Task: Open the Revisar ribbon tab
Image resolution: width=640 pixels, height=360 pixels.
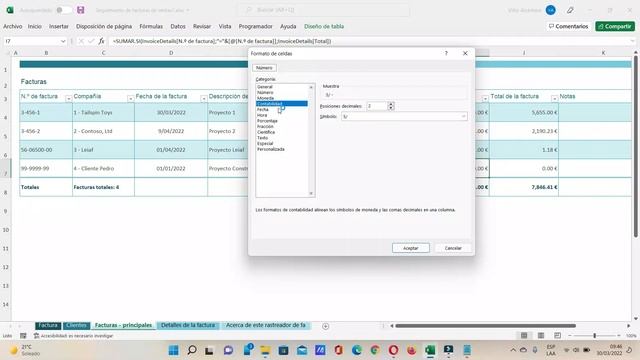Action: coord(202,26)
